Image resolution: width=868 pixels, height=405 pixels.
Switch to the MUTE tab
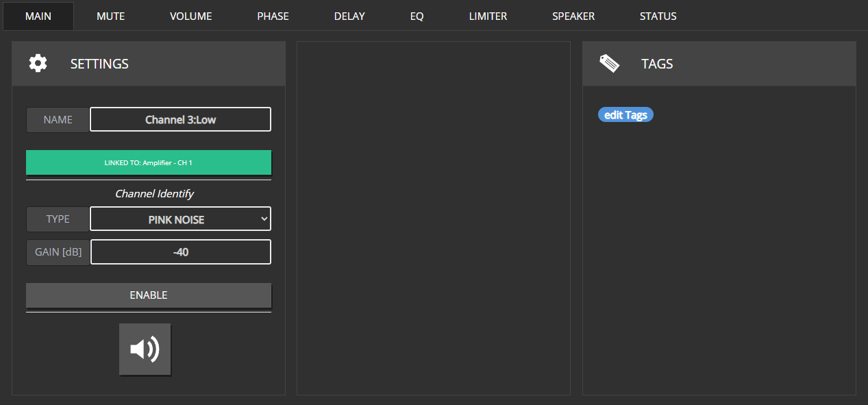click(x=111, y=16)
